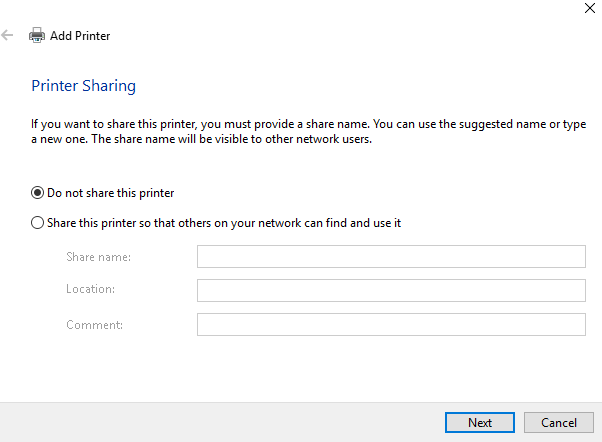This screenshot has width=602, height=442.
Task: Enable Share this printer radio button
Action: click(x=38, y=223)
